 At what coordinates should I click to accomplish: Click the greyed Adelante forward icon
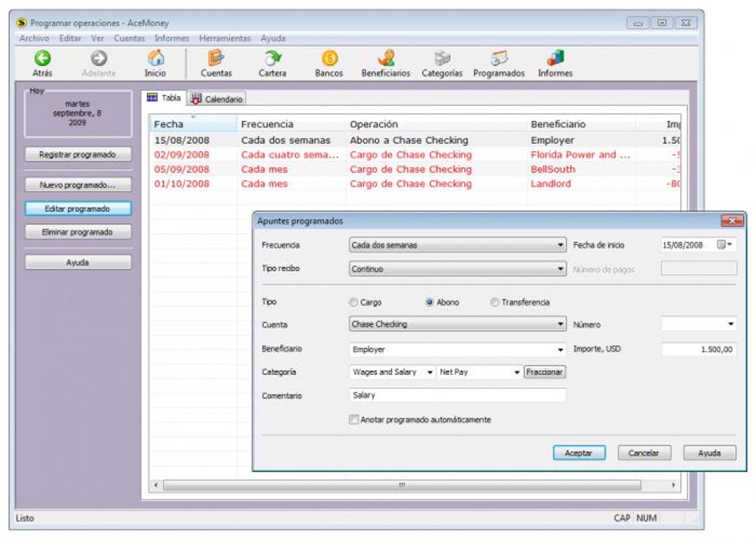[x=99, y=59]
